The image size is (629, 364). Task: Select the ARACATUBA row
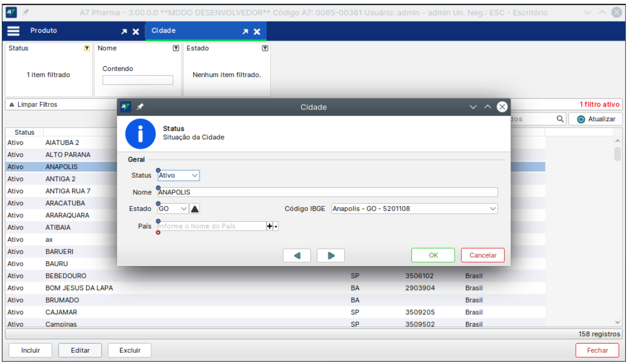point(275,203)
